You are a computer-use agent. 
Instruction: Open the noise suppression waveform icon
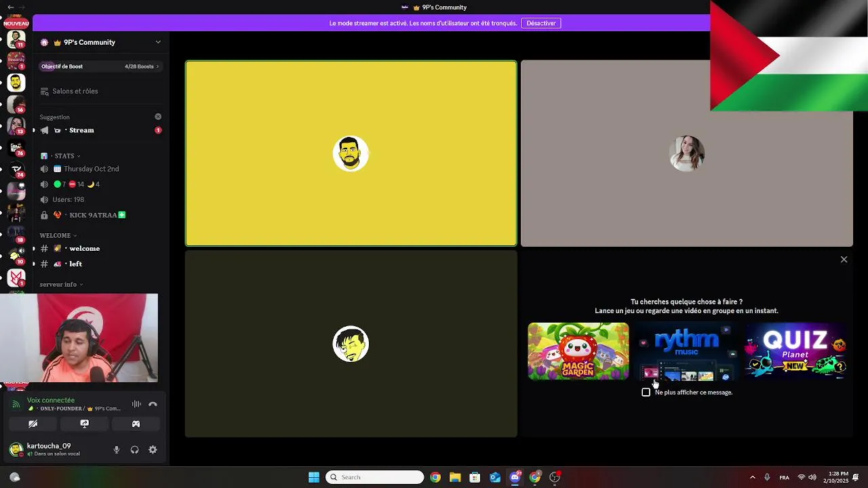(x=136, y=404)
